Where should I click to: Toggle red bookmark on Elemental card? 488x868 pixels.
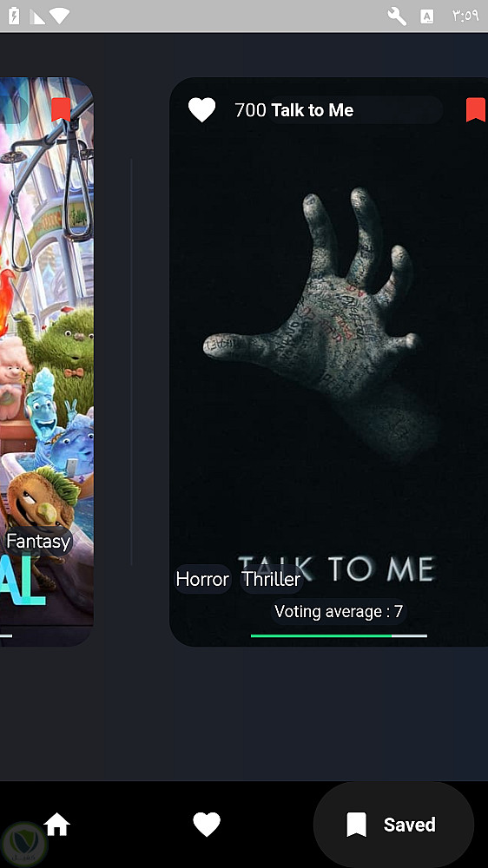(61, 109)
